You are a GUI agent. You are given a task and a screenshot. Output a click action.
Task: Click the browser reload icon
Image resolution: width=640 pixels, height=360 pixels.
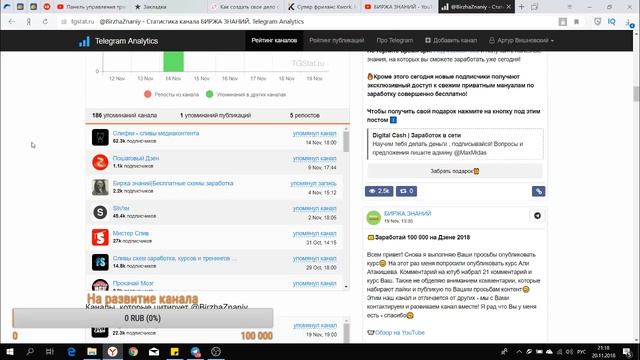tap(45, 22)
